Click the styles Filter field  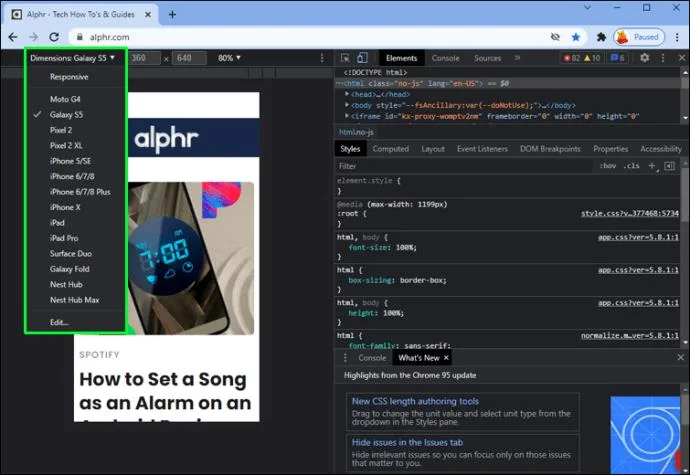[x=464, y=166]
